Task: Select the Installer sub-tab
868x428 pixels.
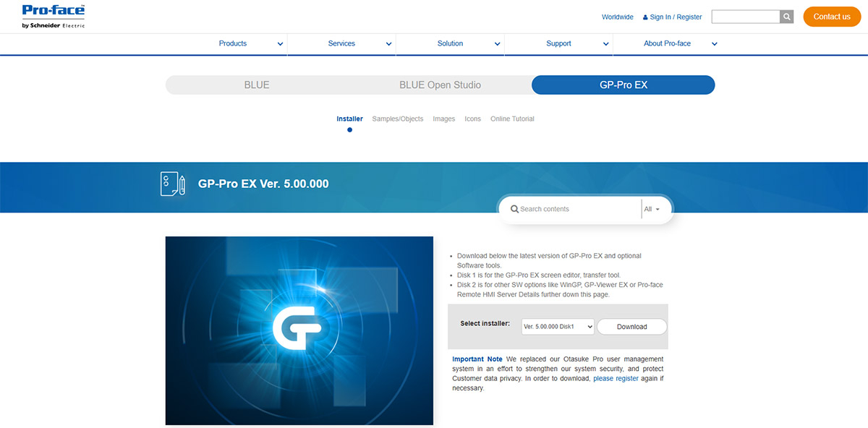Action: 349,119
